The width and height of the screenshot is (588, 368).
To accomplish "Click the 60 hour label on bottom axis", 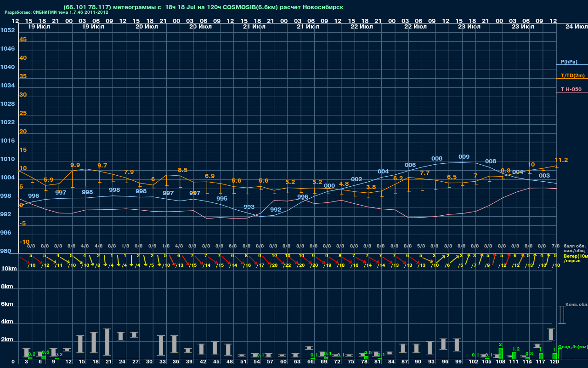I will 283,362.
